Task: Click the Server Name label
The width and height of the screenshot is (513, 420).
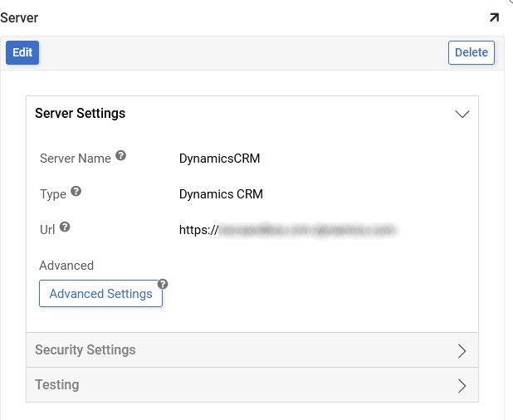Action: 76,159
